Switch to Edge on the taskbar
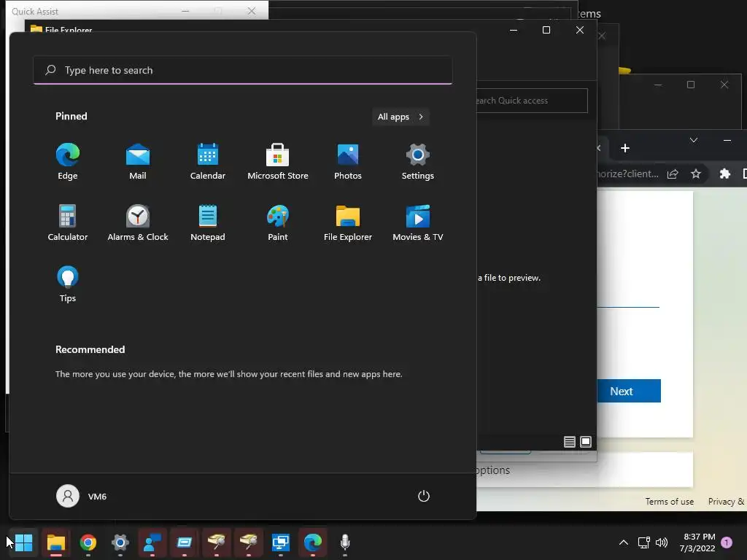 point(313,542)
